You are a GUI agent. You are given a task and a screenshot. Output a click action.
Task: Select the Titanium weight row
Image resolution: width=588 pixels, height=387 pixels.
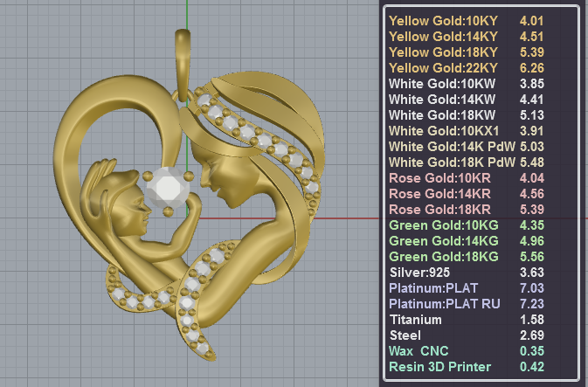467,320
